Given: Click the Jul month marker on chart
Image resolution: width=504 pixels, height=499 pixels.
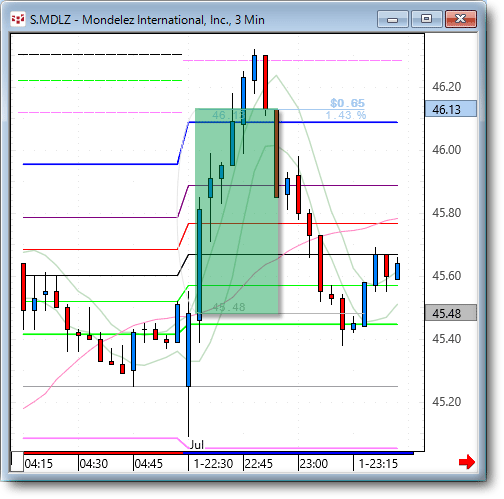Looking at the screenshot, I should tap(196, 445).
